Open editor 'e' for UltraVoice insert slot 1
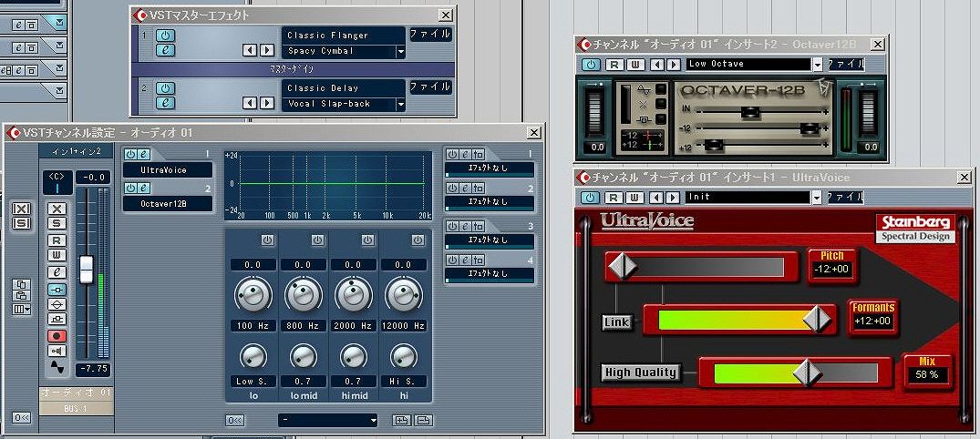 click(142, 154)
